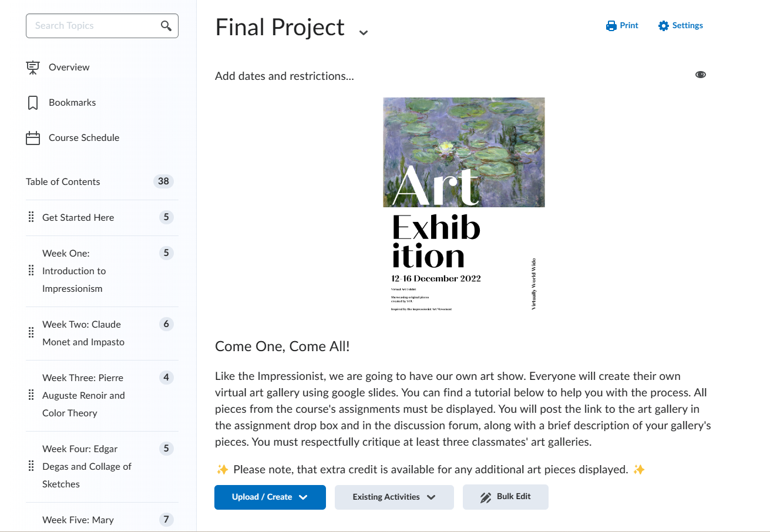Open the Get Started Here module

pos(78,218)
